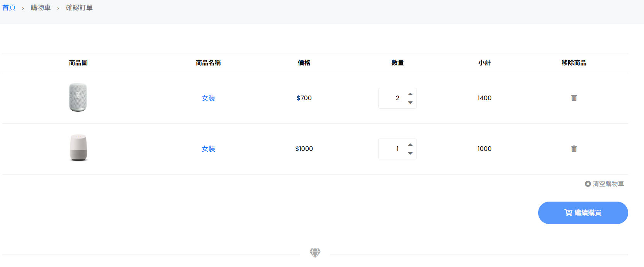The image size is (644, 267).
Task: Increase quantity of the $1000 item
Action: pos(410,145)
